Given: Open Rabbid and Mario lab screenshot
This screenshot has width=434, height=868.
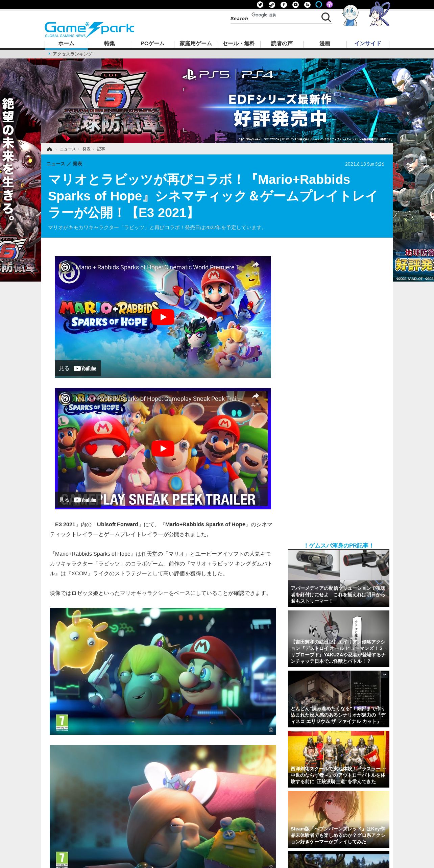Looking at the screenshot, I should [x=163, y=671].
